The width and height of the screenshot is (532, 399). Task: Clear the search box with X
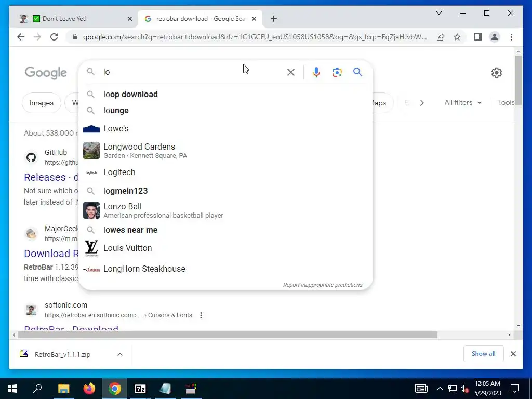(x=291, y=72)
